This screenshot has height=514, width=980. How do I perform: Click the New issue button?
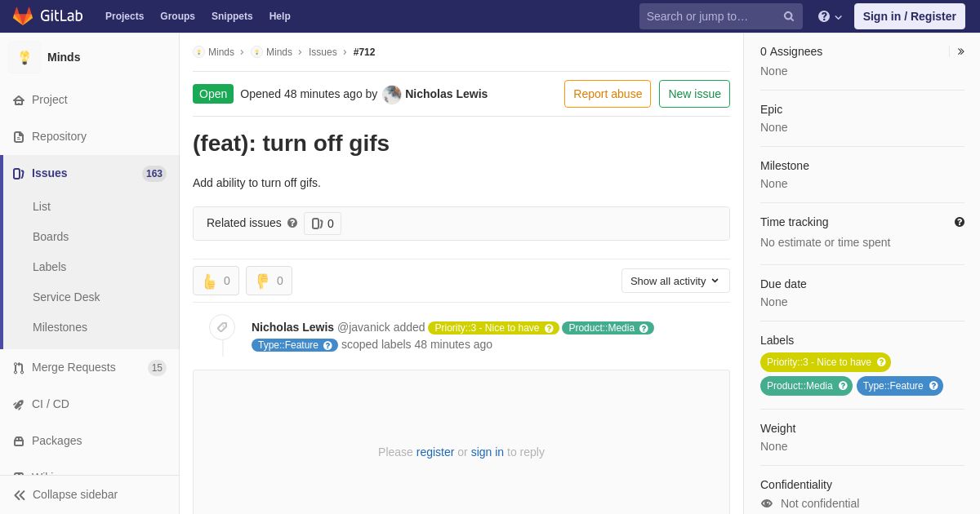(x=694, y=94)
